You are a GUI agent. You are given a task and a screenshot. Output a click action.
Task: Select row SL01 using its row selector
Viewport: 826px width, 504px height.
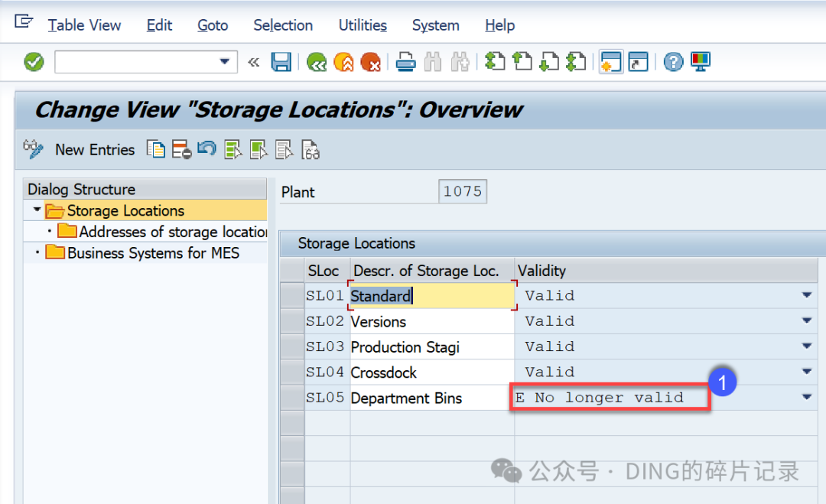point(292,295)
